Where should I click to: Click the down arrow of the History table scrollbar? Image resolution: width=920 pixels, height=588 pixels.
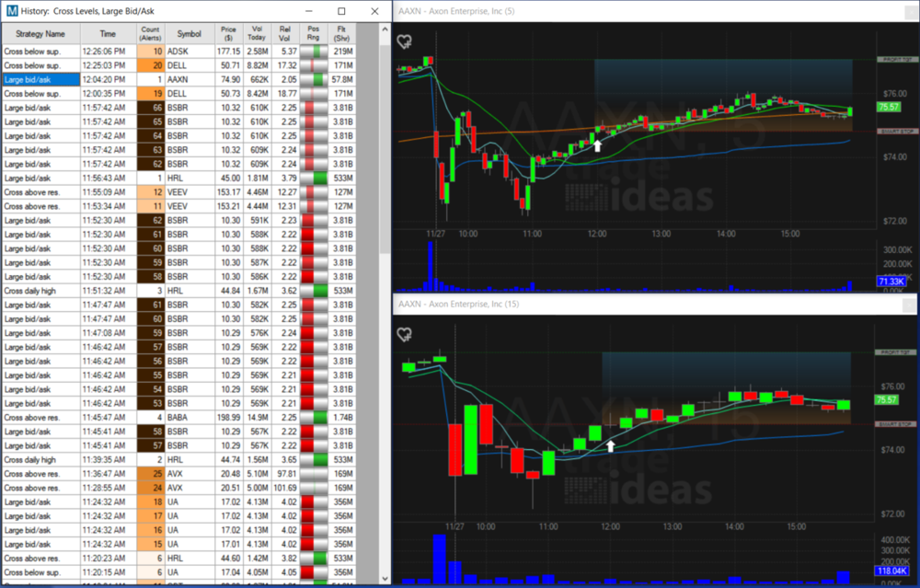coord(385,579)
